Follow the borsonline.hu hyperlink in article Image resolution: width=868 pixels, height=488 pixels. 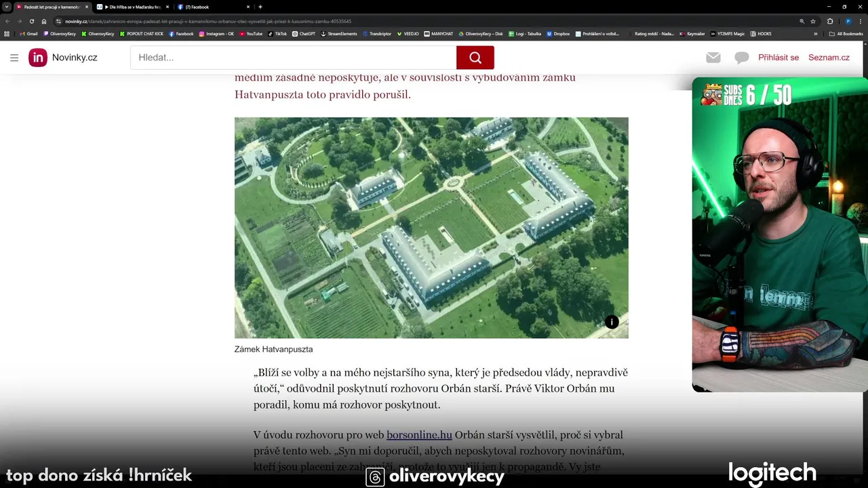(419, 435)
